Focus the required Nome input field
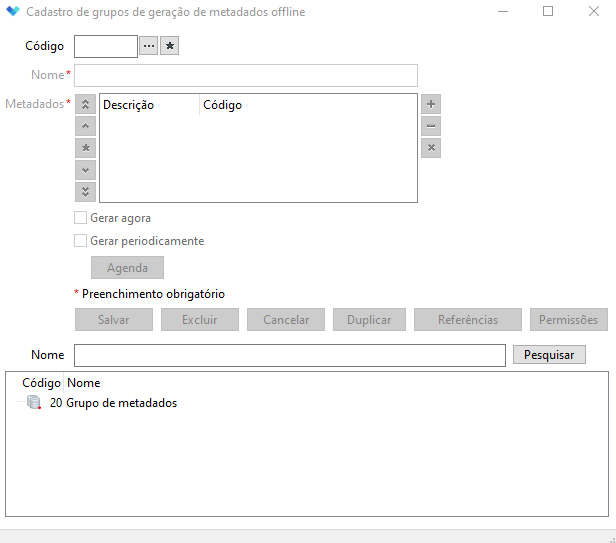The width and height of the screenshot is (616, 543). coord(246,75)
